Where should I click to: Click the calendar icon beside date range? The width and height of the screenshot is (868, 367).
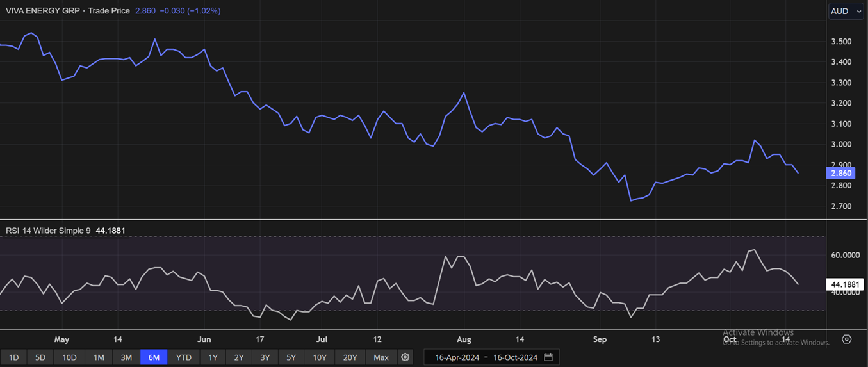point(548,357)
